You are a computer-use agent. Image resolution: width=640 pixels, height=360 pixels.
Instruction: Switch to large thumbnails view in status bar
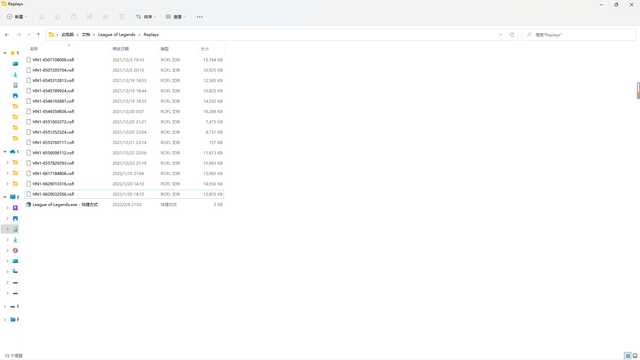coord(635,356)
